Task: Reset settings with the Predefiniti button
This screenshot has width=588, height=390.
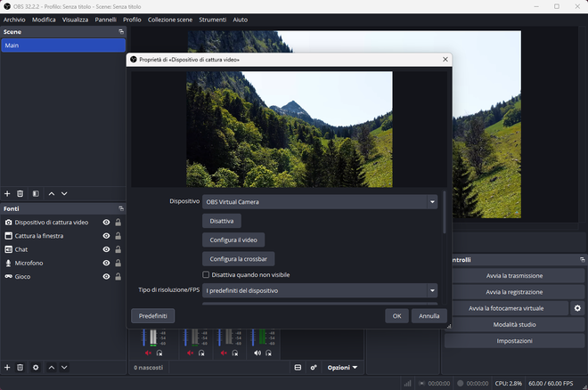Action: 153,316
